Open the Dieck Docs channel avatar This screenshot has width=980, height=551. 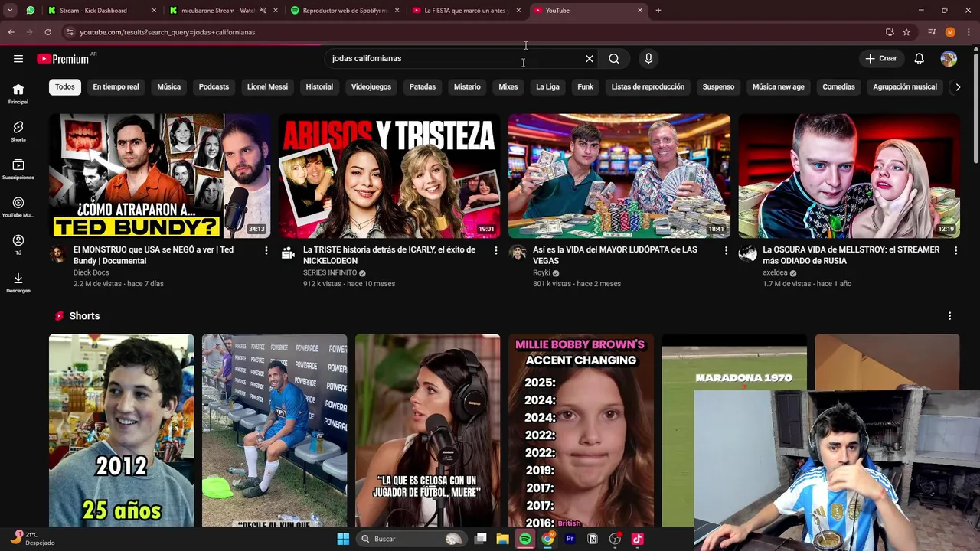point(58,254)
